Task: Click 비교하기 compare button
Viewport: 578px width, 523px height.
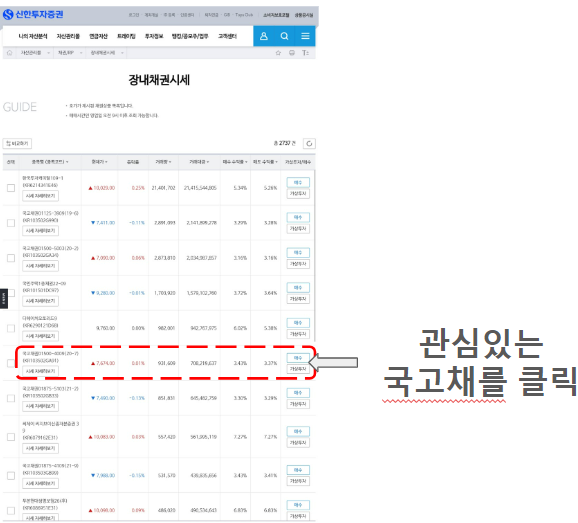Action: pos(17,143)
